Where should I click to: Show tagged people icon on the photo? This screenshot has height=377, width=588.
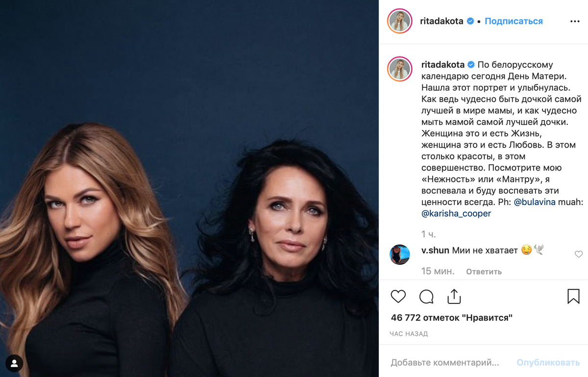pos(14,363)
